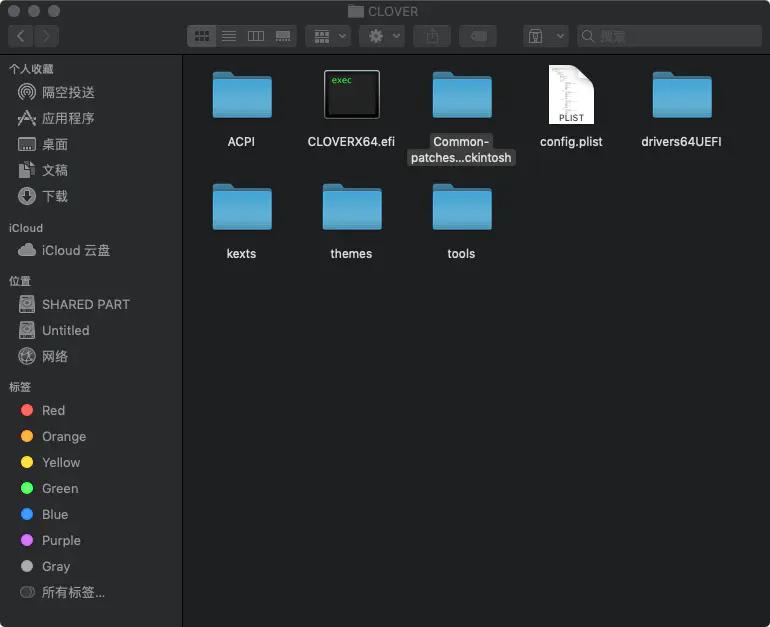Image resolution: width=770 pixels, height=627 pixels.
Task: Open iCloud 云盘 in sidebar
Action: [64, 250]
